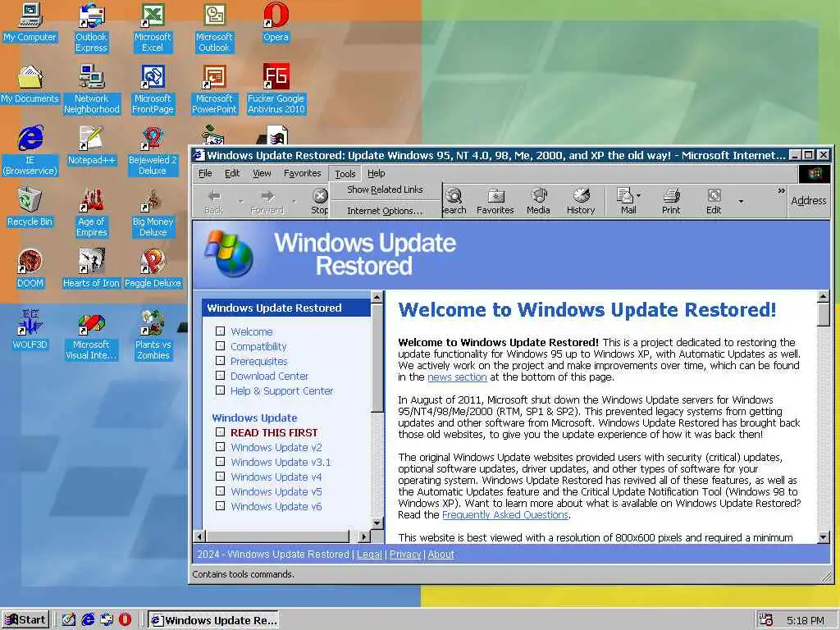Launch Age of Empires shortcut
Image resolution: width=840 pixels, height=630 pixels.
[x=92, y=212]
